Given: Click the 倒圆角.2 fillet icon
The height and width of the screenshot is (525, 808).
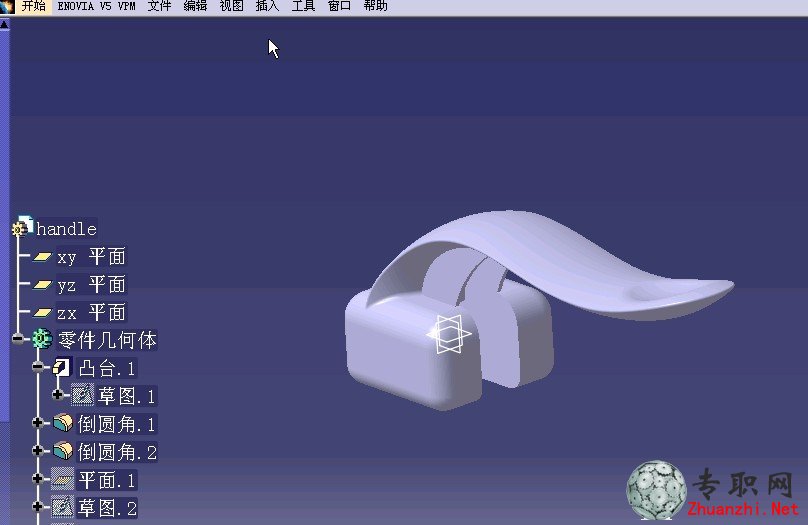Looking at the screenshot, I should pyautogui.click(x=63, y=451).
